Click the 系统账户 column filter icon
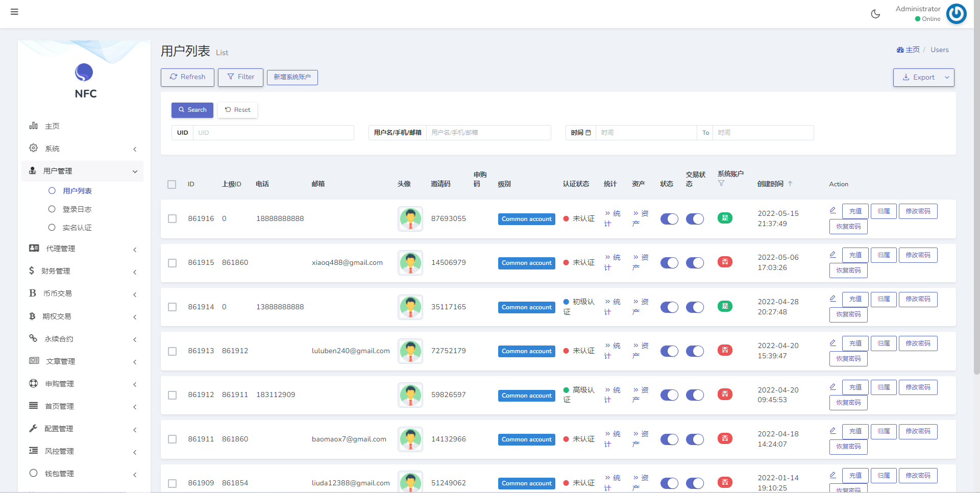The height and width of the screenshot is (493, 980). coord(721,183)
